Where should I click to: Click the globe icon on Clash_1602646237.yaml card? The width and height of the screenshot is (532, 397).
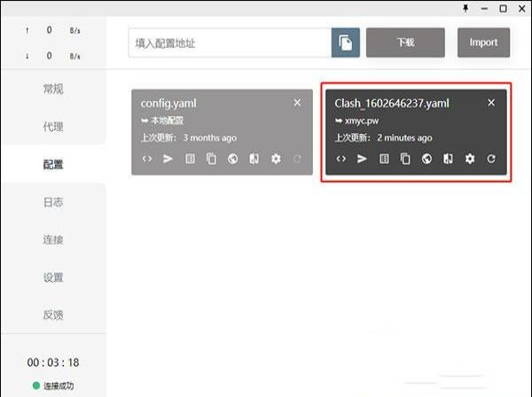click(x=426, y=160)
